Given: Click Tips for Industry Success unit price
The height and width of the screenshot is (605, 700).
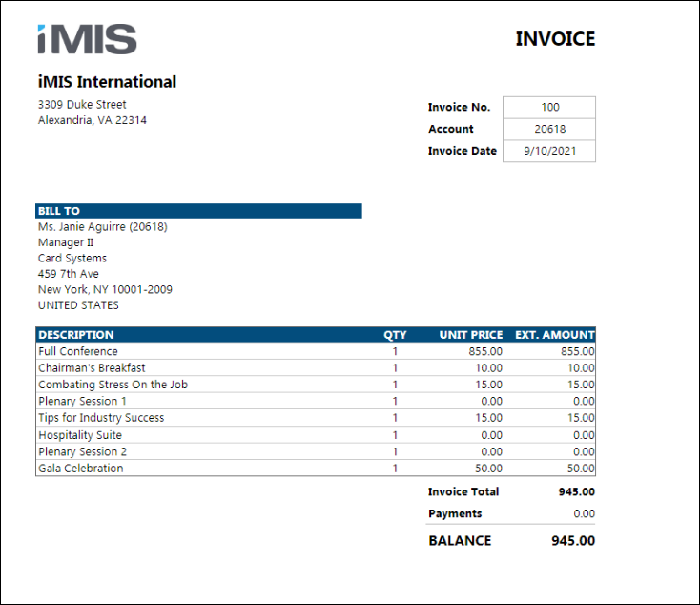Looking at the screenshot, I should point(489,417).
